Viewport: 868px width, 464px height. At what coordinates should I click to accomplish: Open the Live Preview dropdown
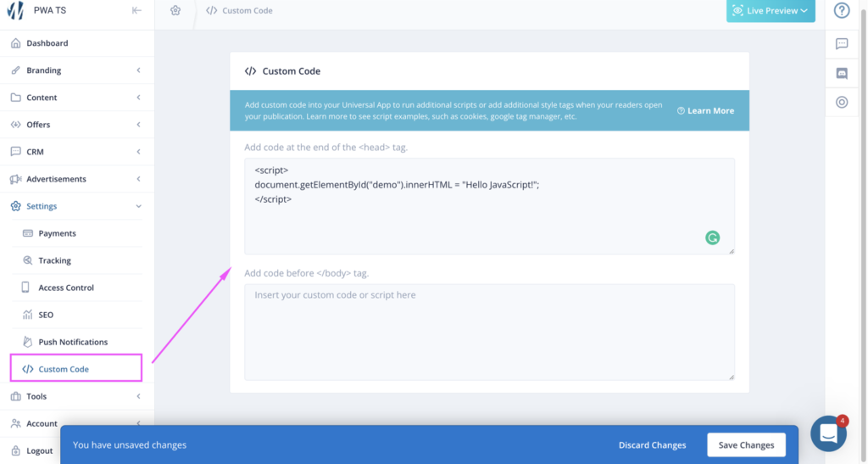click(x=771, y=10)
